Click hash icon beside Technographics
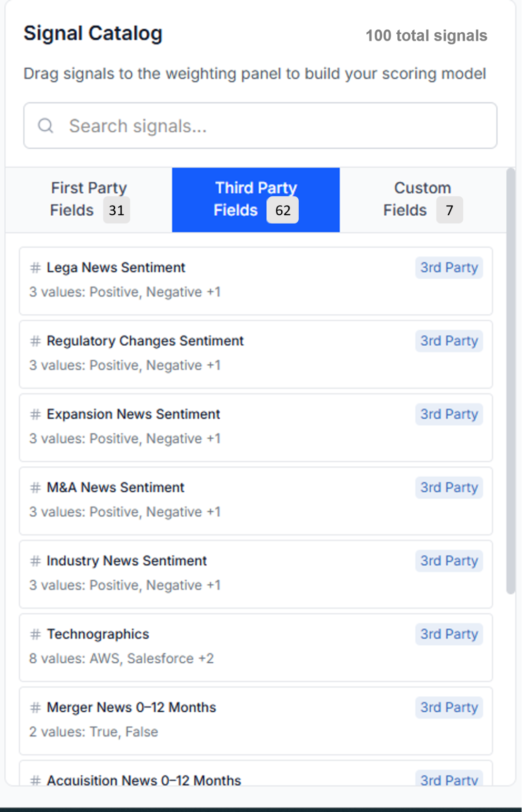The image size is (522, 812). pyautogui.click(x=36, y=634)
